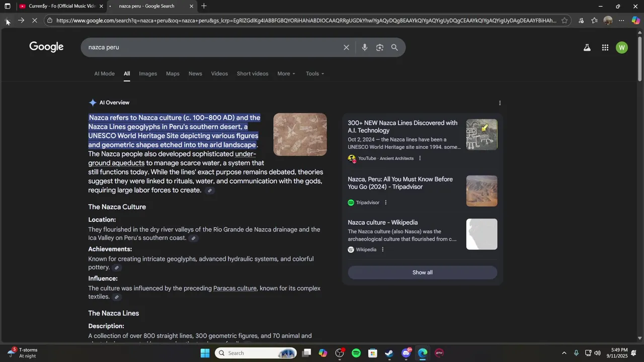Open '300+ NEW Nazca Lines Discovered' video link

(x=403, y=127)
